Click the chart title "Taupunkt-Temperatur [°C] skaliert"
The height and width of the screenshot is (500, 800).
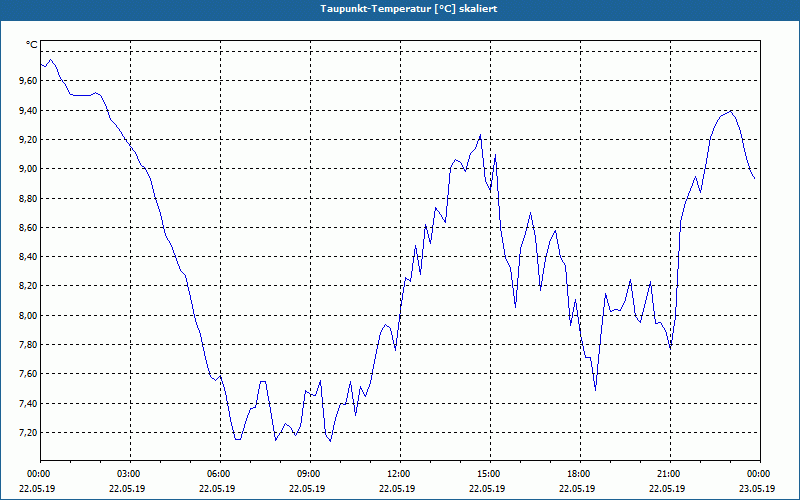coord(409,9)
